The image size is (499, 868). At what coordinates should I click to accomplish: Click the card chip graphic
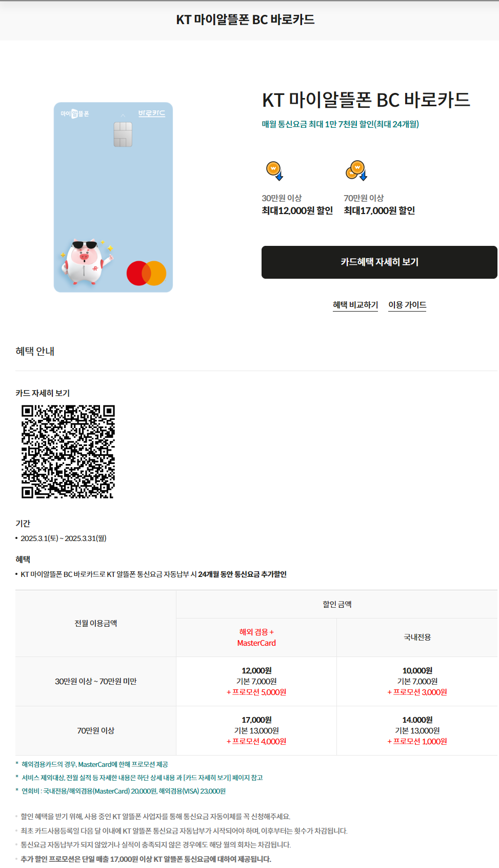(123, 134)
